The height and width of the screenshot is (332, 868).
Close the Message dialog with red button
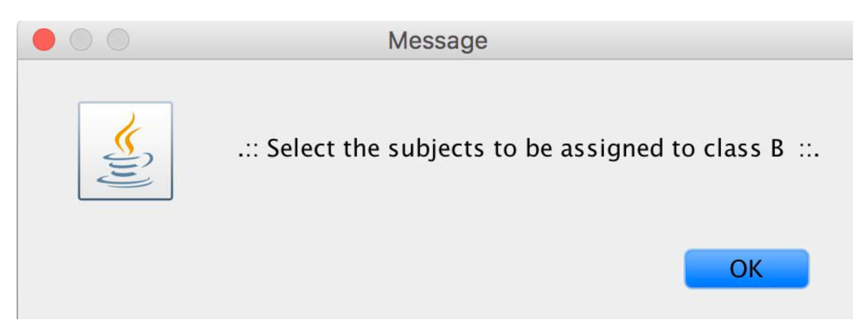(44, 40)
